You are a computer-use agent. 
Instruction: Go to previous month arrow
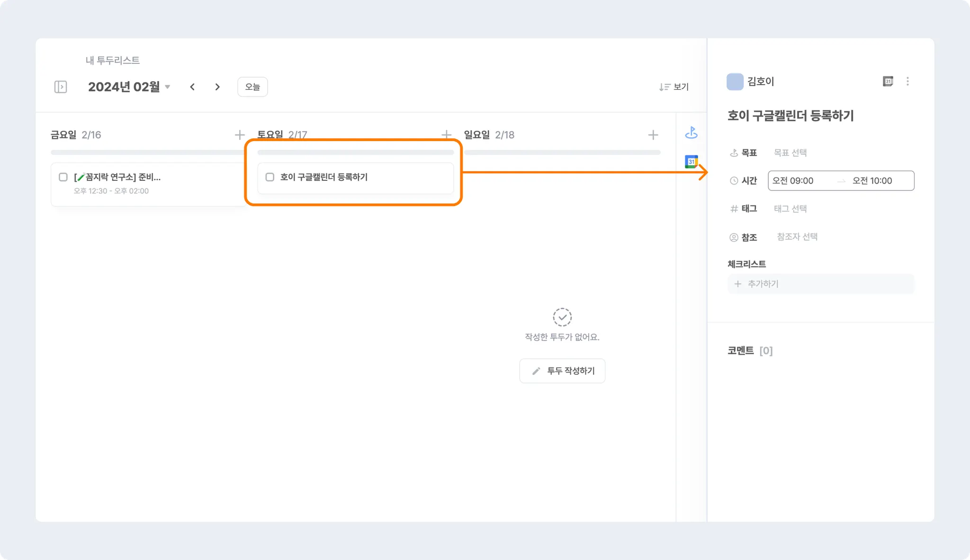(x=192, y=87)
